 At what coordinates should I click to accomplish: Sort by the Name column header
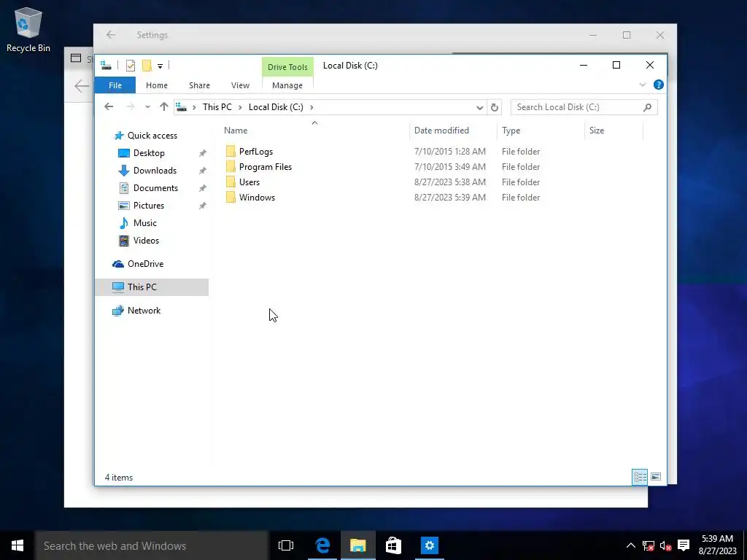(314, 131)
